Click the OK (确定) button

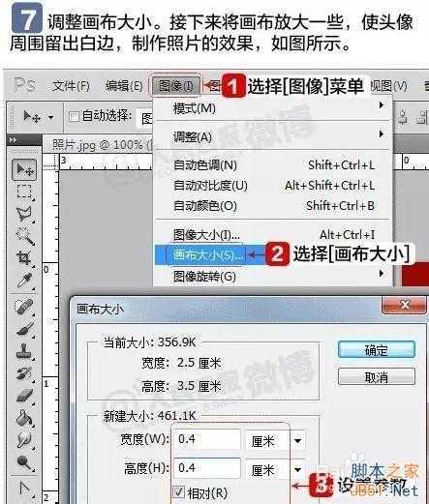pos(377,349)
